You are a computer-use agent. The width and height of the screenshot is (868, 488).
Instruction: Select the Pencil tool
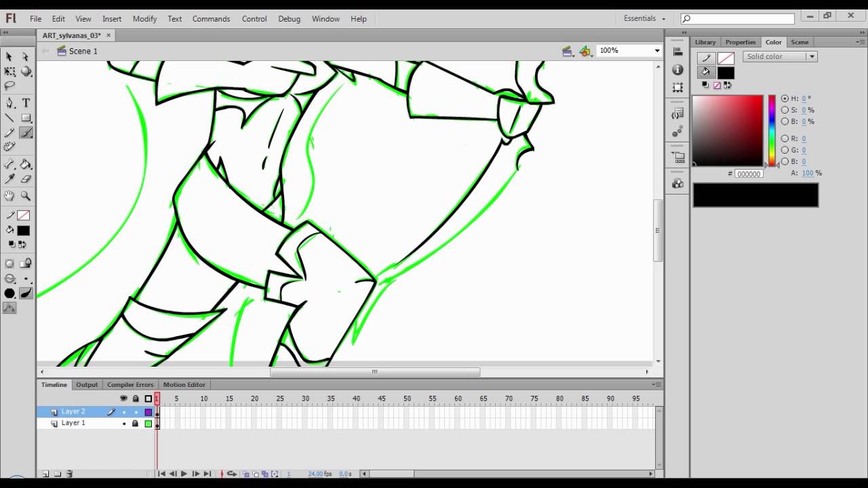(9, 133)
